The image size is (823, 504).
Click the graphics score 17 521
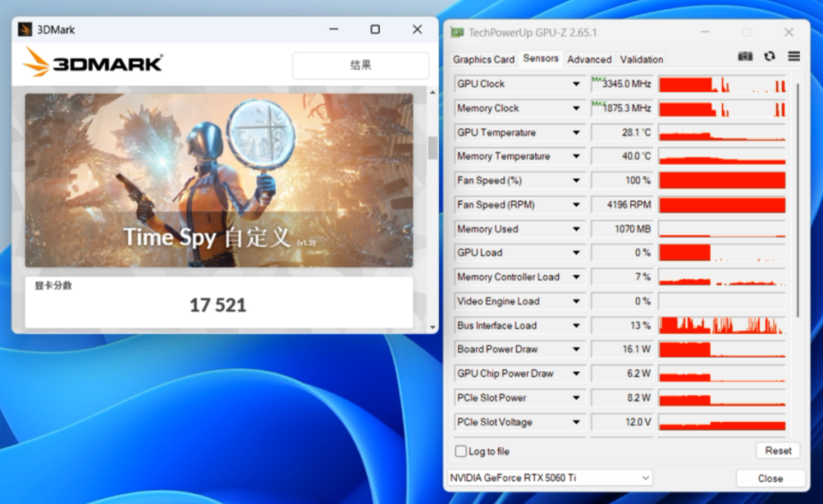click(218, 305)
